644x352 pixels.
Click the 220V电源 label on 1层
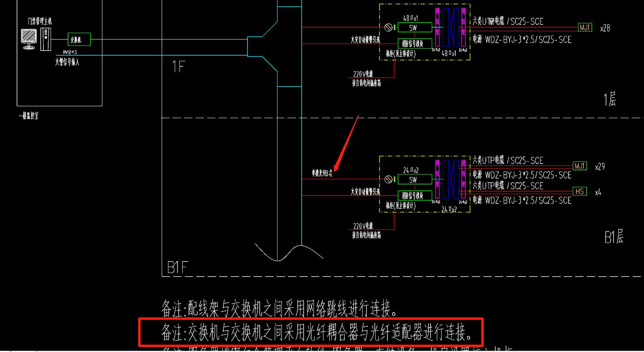point(363,74)
